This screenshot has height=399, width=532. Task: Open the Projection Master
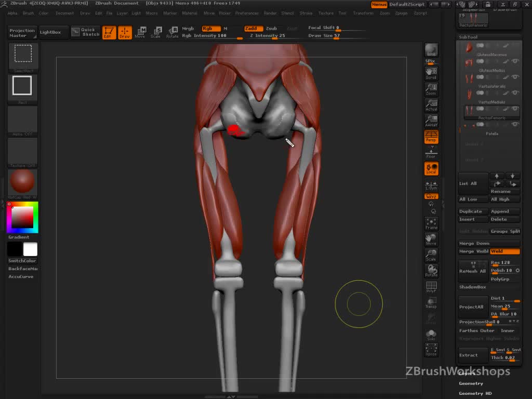(22, 33)
